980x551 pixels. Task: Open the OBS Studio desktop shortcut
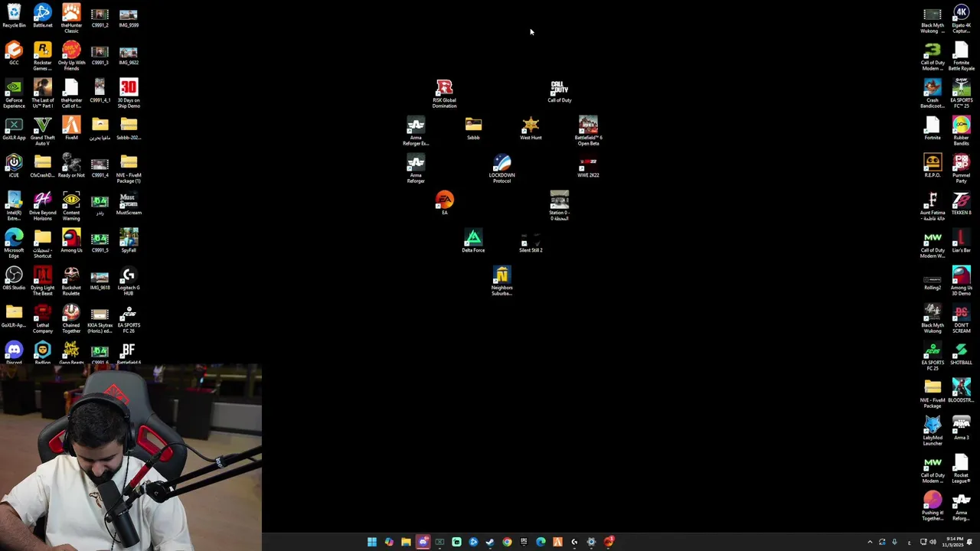(14, 279)
